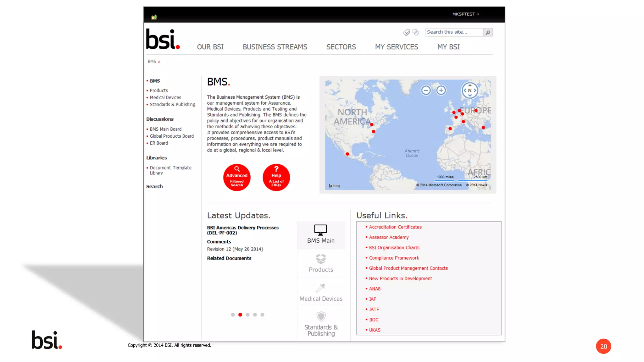
Task: Select the Standards & Publishing shield tab
Action: coord(321,324)
